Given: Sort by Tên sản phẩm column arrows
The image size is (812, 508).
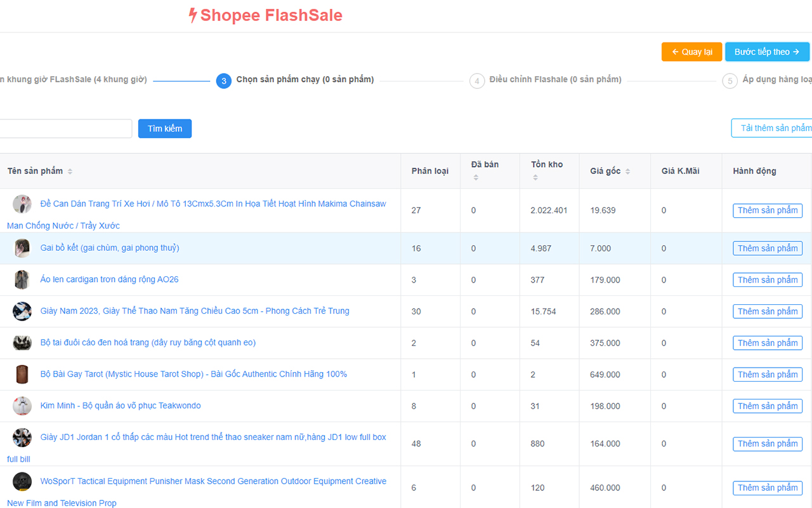Looking at the screenshot, I should [x=70, y=171].
